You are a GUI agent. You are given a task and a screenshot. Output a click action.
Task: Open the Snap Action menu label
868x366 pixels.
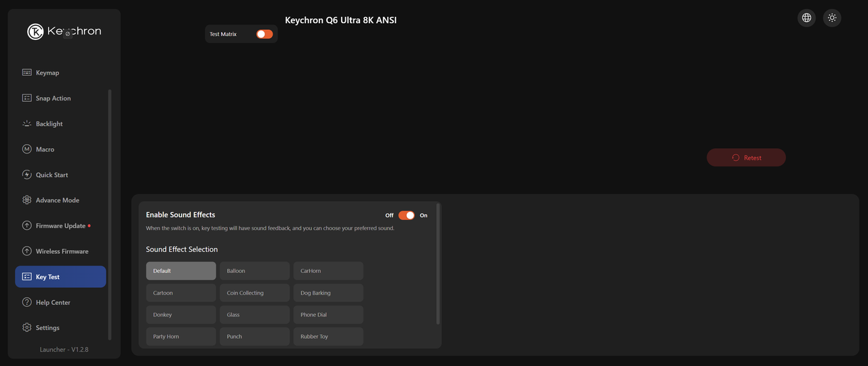coord(54,98)
